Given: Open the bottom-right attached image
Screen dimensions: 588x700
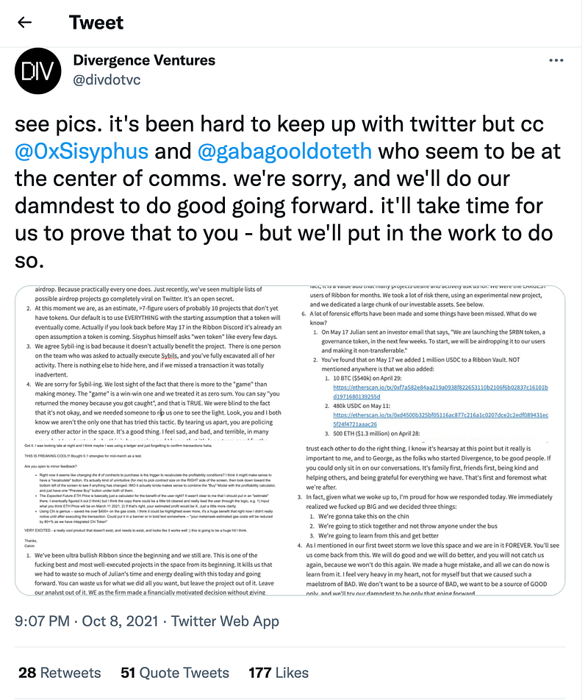Looking at the screenshot, I should click(428, 518).
